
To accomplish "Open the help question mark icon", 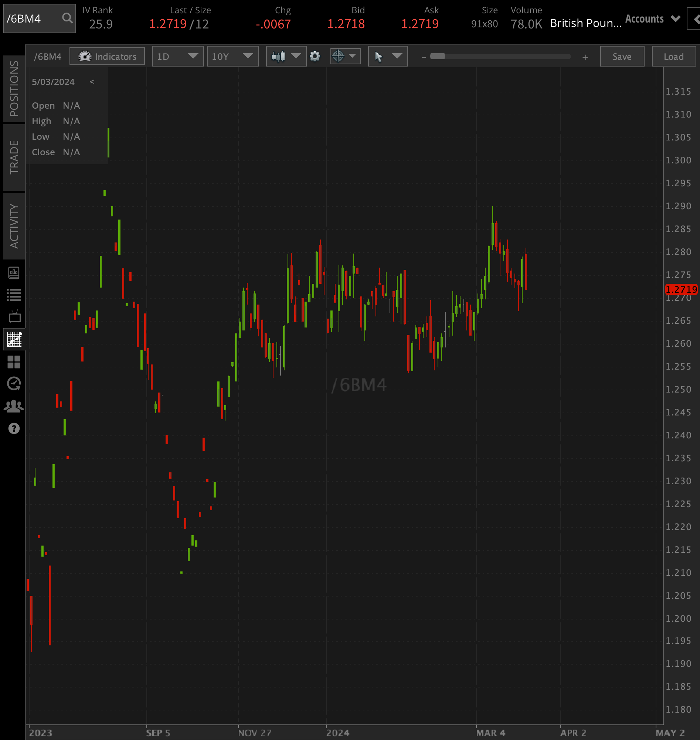I will click(x=14, y=428).
